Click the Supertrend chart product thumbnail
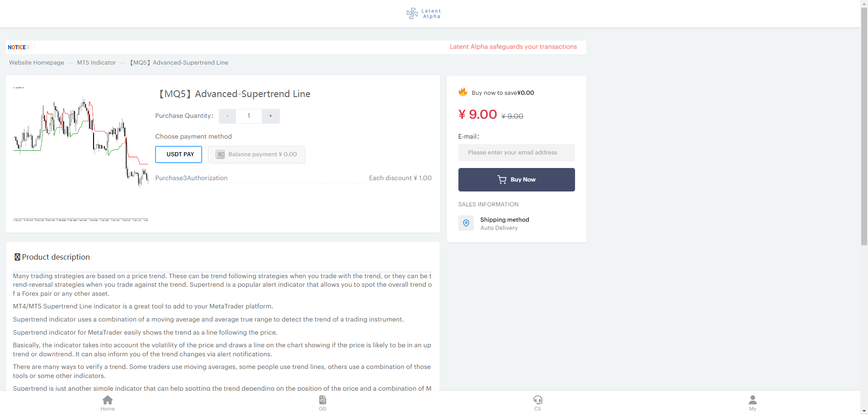The width and height of the screenshot is (868, 415). tap(80, 154)
